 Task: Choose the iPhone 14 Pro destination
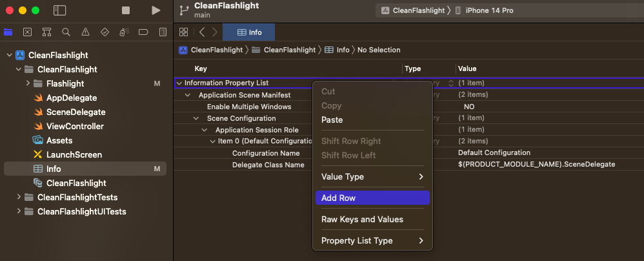pyautogui.click(x=485, y=11)
